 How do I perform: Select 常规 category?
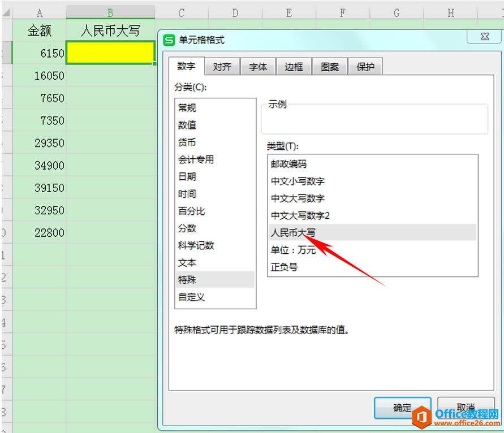(x=215, y=107)
